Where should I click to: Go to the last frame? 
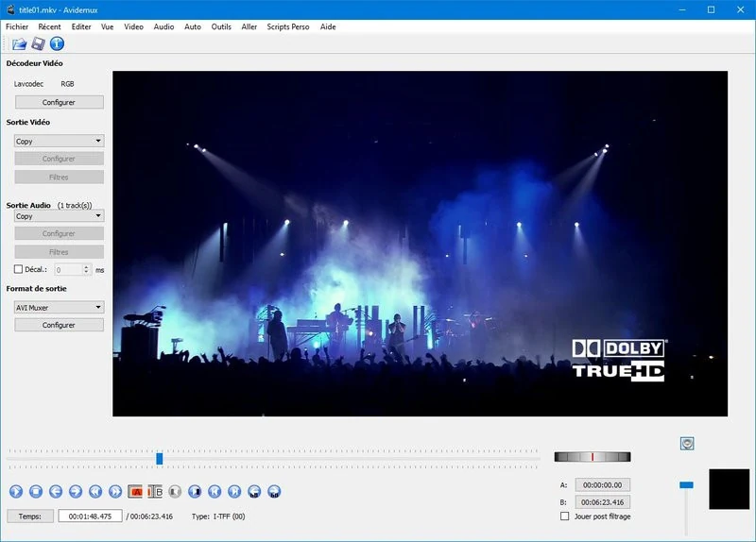pyautogui.click(x=234, y=491)
